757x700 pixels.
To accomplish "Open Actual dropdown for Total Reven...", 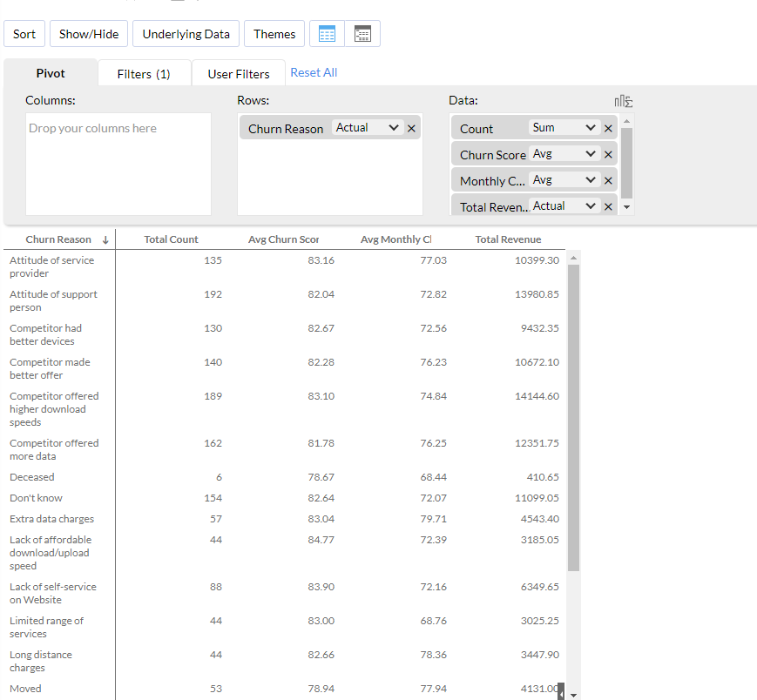I will click(x=564, y=206).
